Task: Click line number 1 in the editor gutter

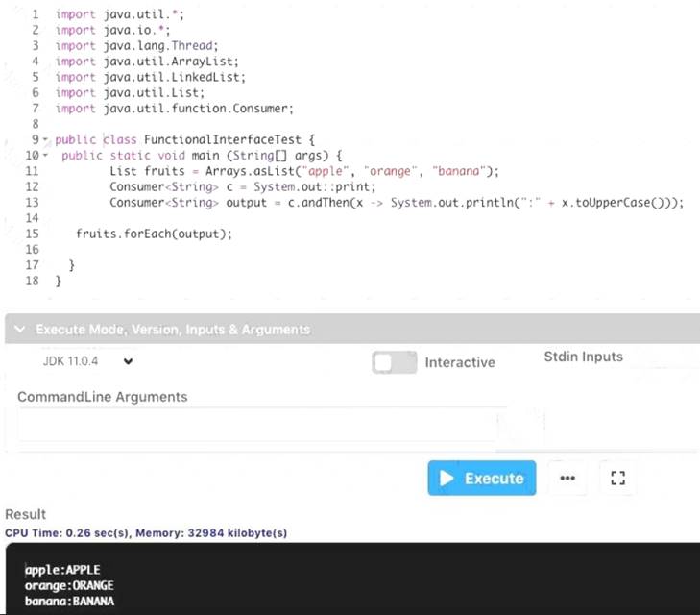Action: coord(36,14)
